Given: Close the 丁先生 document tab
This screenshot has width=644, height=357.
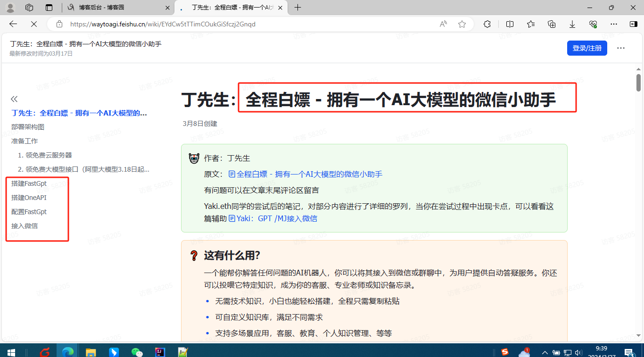Looking at the screenshot, I should [281, 8].
